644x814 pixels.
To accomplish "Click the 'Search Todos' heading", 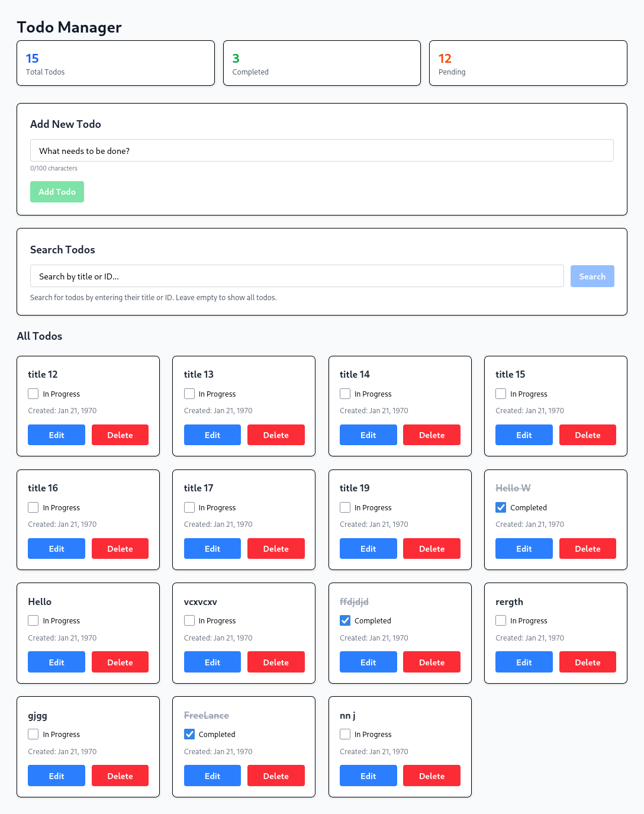I will tap(63, 249).
